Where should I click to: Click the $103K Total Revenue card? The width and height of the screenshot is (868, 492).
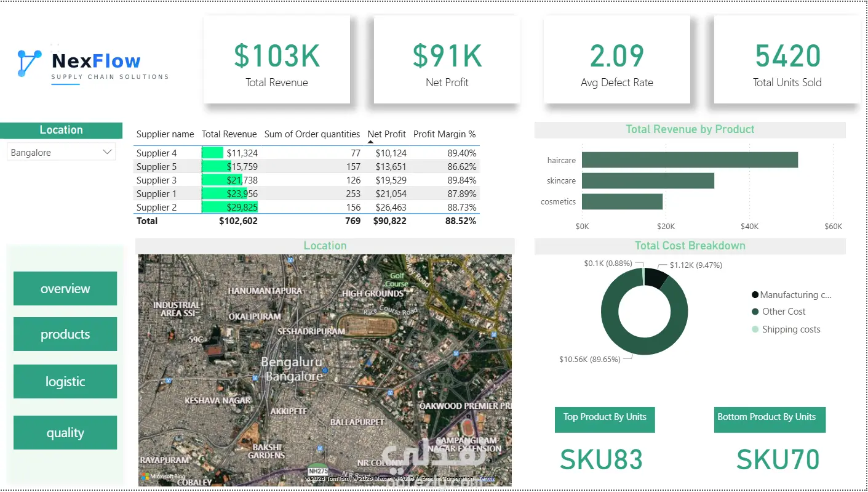point(277,59)
